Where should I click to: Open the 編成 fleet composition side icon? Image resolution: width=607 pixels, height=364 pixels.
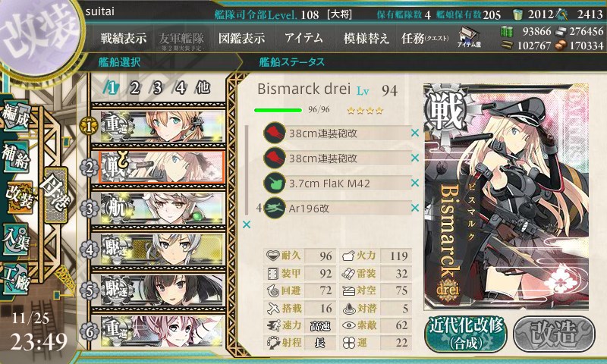15,116
